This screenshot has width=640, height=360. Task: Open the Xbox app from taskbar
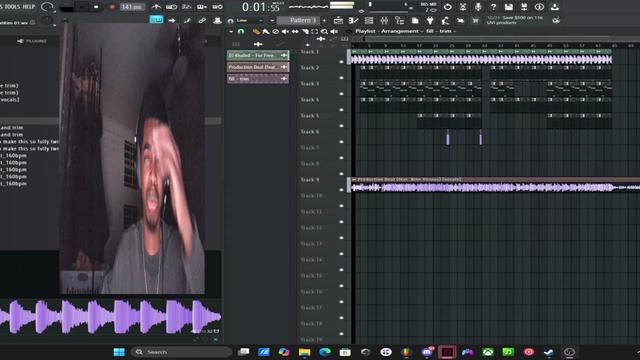coord(488,352)
